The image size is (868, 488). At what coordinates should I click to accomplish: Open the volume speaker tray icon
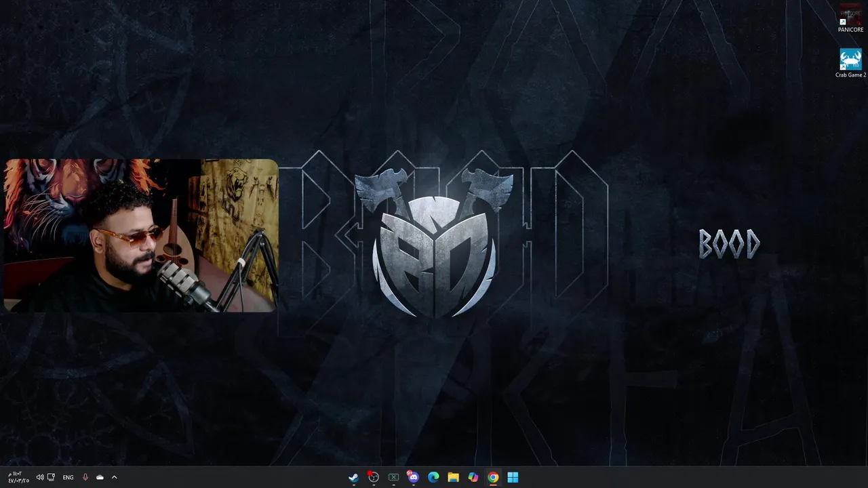(x=39, y=477)
